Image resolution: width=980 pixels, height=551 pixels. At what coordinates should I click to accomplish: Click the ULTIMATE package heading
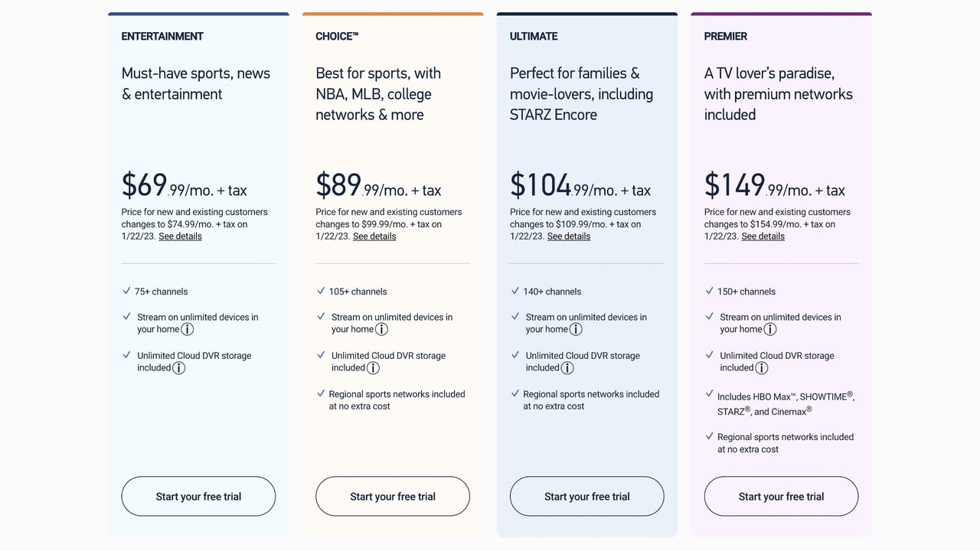[534, 36]
